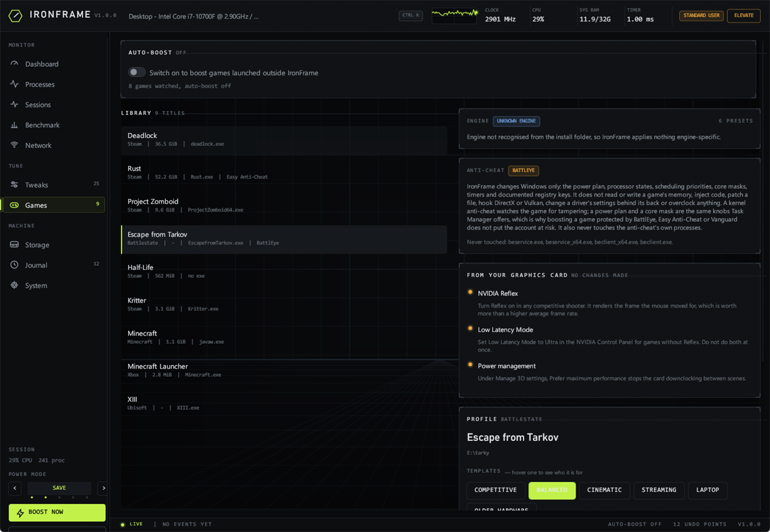Viewport: 770px width, 532px height.
Task: Click the Tweaks sliders icon
Action: [x=14, y=185]
